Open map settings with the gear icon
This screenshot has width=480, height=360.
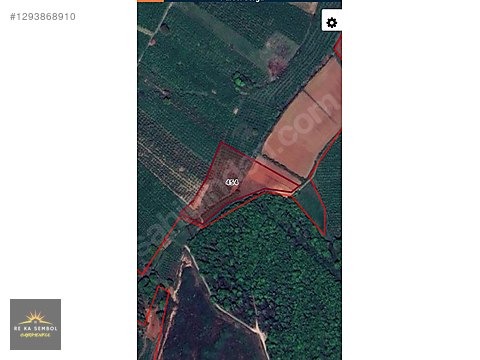pyautogui.click(x=332, y=23)
